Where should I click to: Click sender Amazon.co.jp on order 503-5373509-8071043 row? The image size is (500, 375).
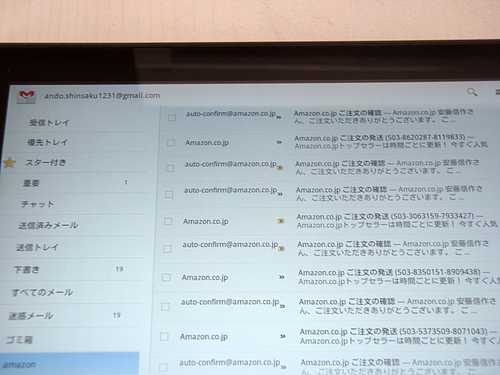pyautogui.click(x=204, y=337)
